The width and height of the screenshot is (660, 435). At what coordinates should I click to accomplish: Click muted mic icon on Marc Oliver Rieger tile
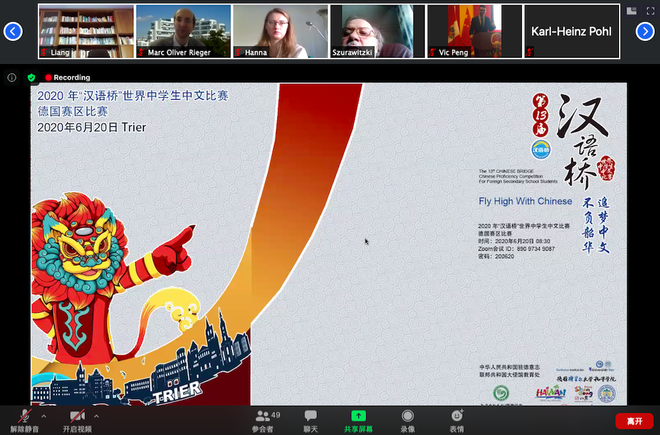pyautogui.click(x=141, y=52)
